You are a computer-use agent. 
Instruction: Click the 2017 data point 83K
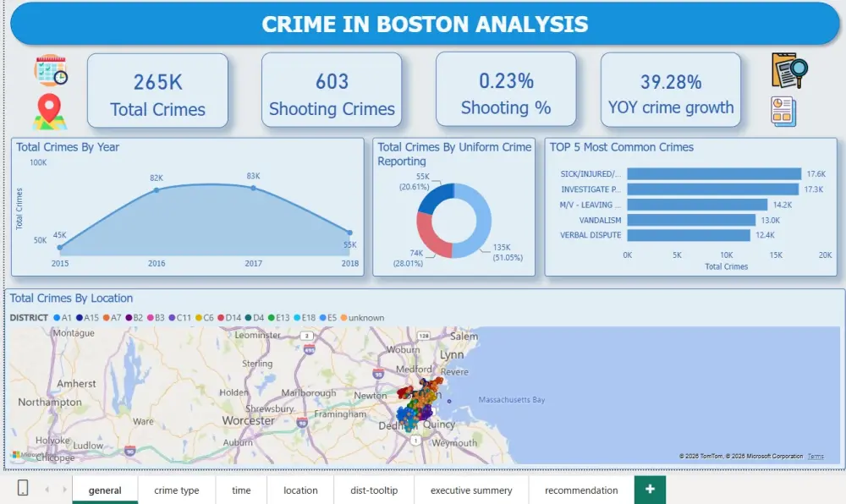(254, 188)
